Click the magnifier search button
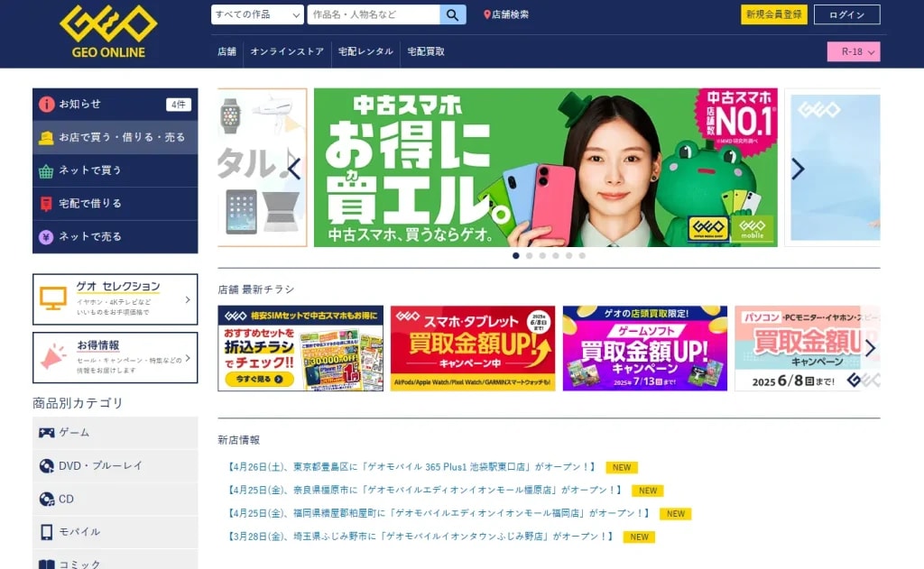The width and height of the screenshot is (924, 569). coord(453,14)
